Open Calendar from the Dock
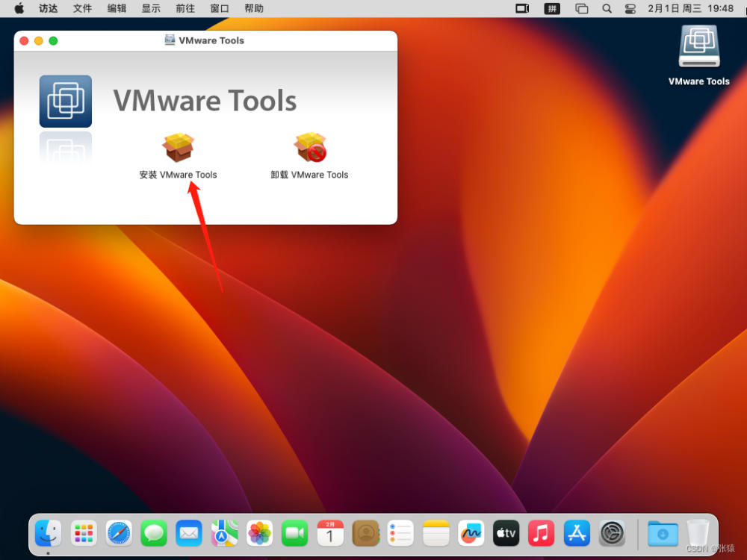Screen dimensions: 747x560 330,533
